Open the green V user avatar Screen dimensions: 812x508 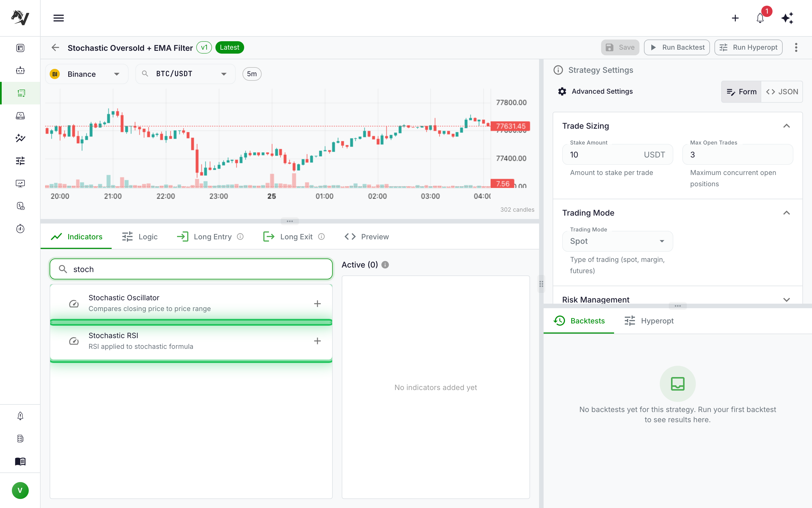tap(20, 491)
